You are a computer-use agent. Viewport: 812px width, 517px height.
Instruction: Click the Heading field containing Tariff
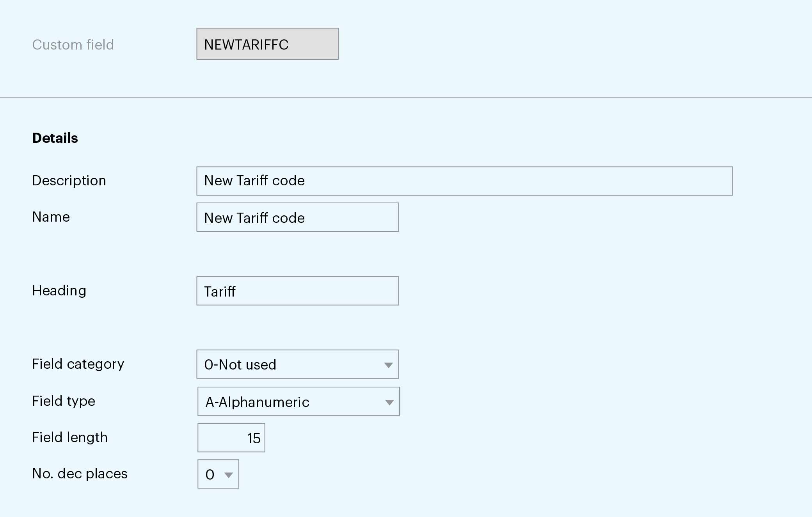pos(297,291)
